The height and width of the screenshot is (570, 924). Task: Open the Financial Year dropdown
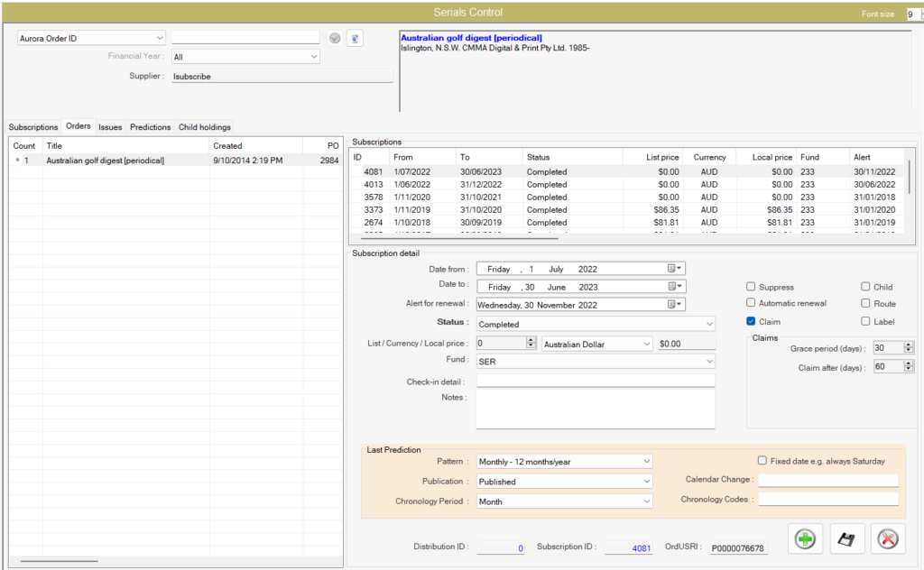pyautogui.click(x=315, y=56)
